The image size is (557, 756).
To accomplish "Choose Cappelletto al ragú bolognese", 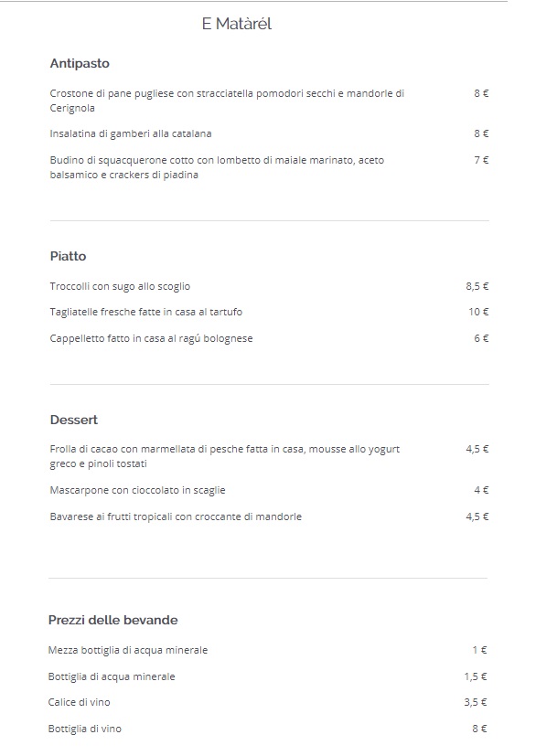I will pos(151,338).
